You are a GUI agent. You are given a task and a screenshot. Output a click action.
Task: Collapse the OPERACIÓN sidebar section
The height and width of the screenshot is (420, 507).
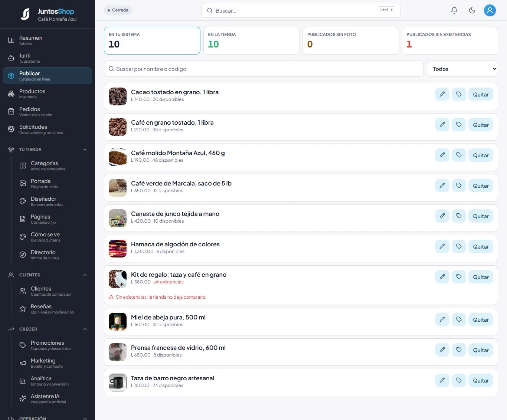click(48, 417)
